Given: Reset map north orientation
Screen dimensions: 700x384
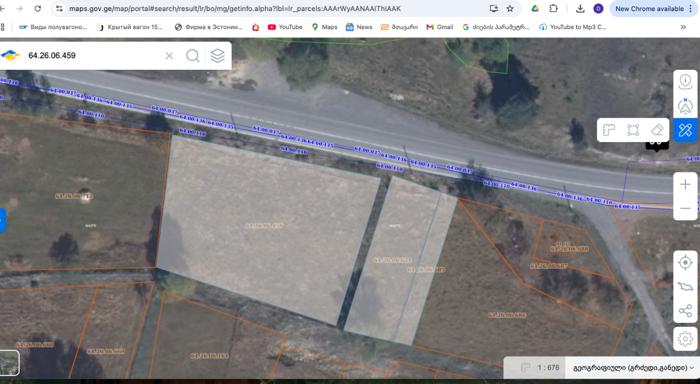Looking at the screenshot, I should click(x=685, y=106).
